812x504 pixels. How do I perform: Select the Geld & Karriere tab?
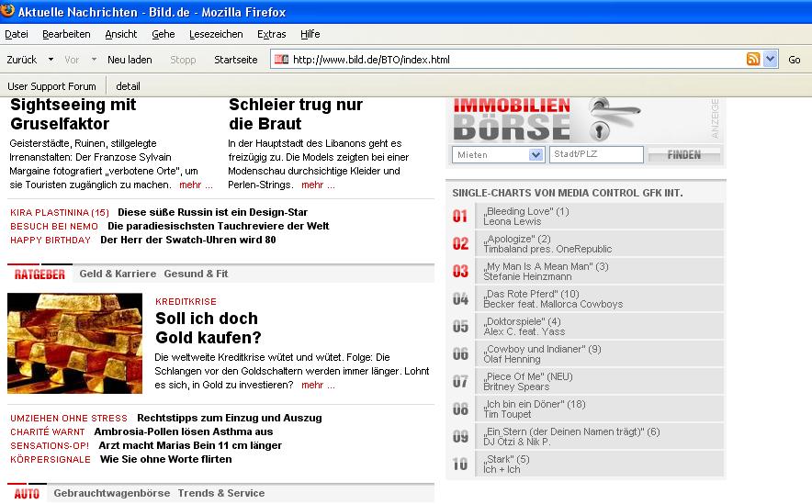118,274
